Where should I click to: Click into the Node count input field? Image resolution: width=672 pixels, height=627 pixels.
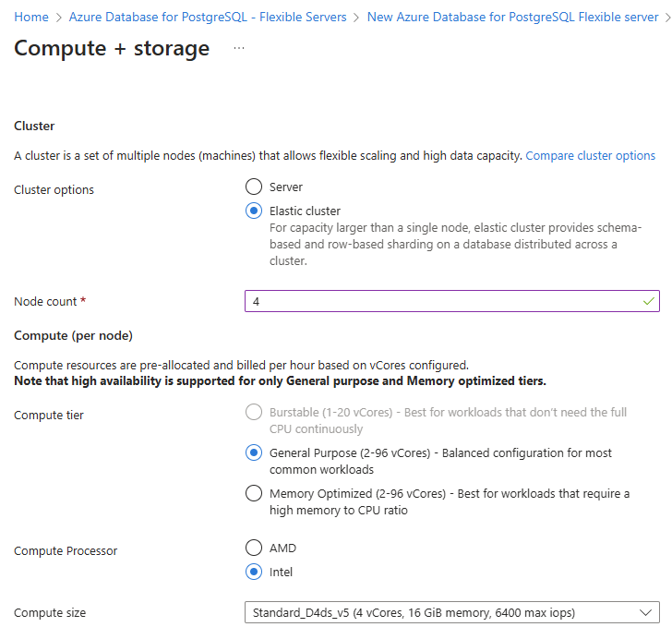point(443,302)
